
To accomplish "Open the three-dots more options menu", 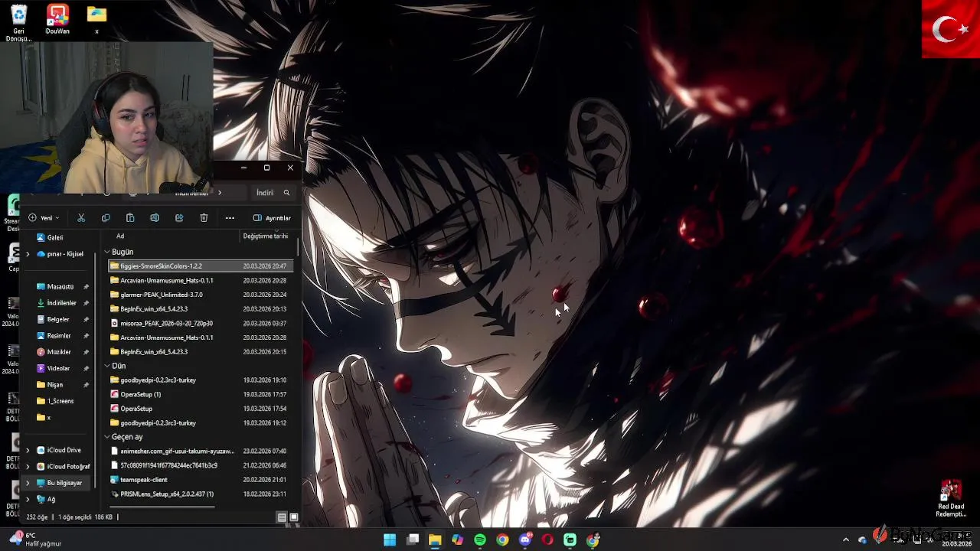I will [x=230, y=218].
